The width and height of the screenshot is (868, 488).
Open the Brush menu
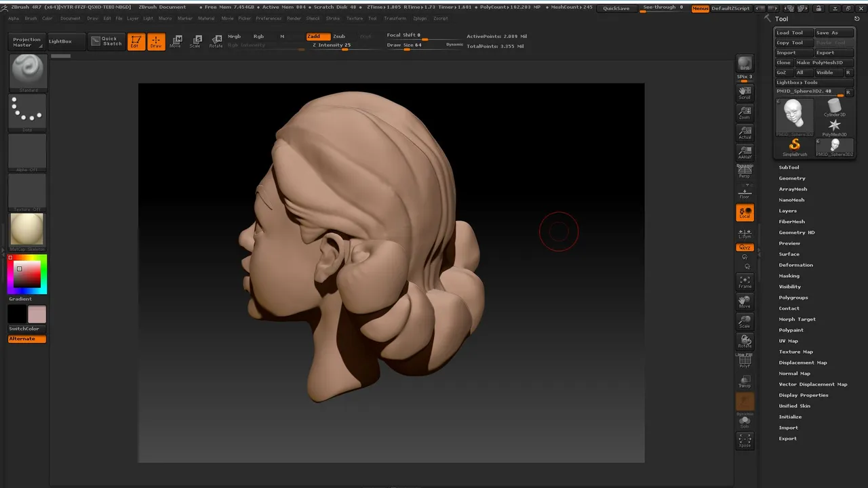31,18
